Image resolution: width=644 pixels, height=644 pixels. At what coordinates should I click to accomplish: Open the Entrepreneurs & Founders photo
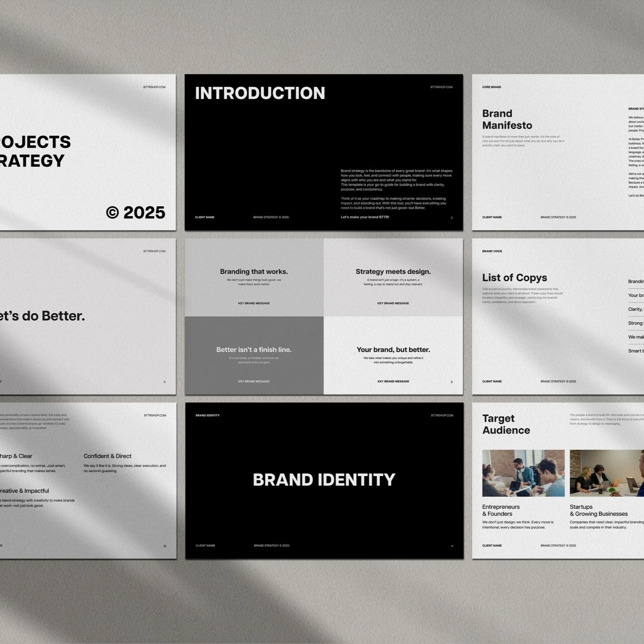click(523, 473)
